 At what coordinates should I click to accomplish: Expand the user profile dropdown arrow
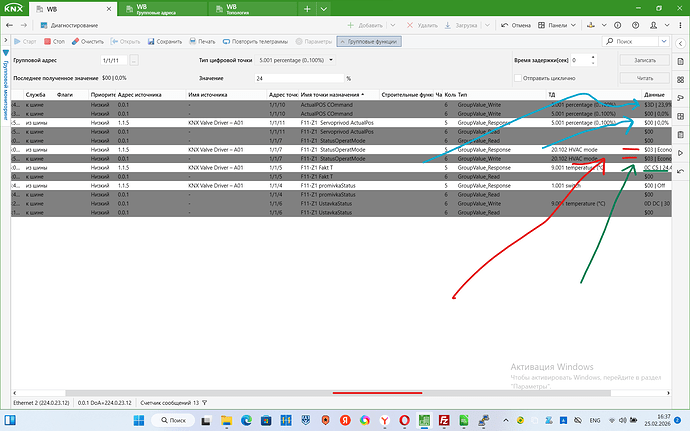click(667, 25)
